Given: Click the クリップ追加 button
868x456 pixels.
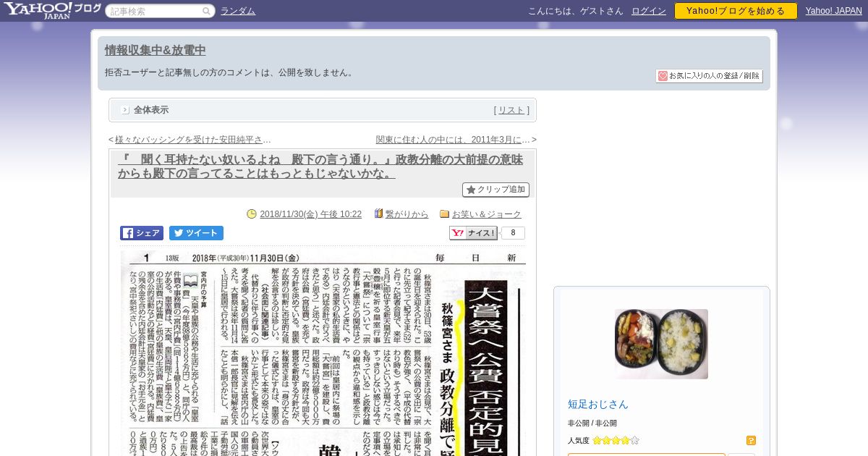Looking at the screenshot, I should tap(495, 190).
